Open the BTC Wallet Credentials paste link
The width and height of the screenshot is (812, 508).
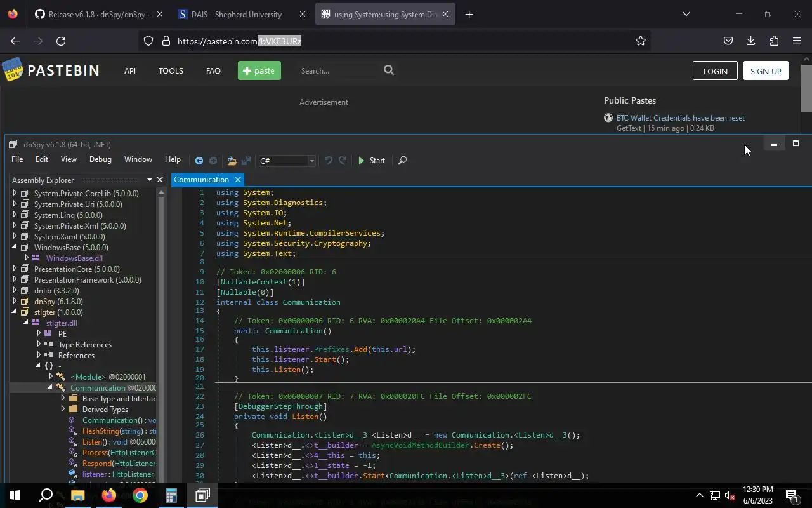pos(680,117)
